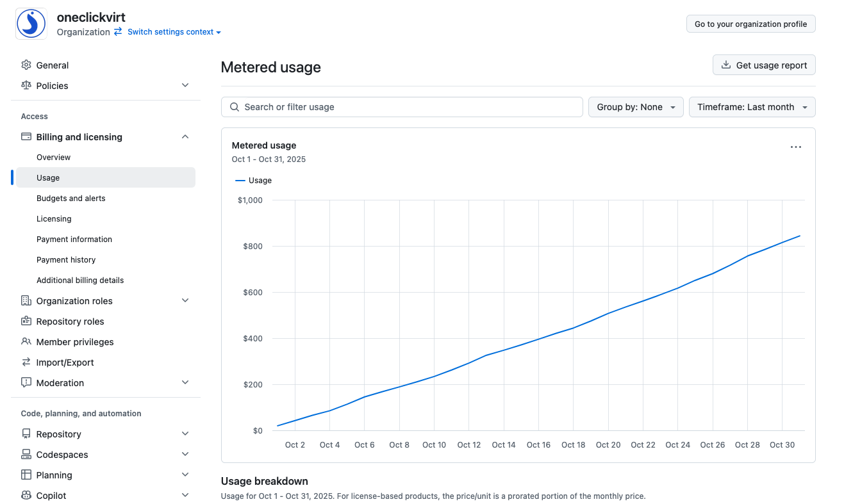Click the Policies scale icon
This screenshot has width=853, height=504.
pyautogui.click(x=26, y=86)
